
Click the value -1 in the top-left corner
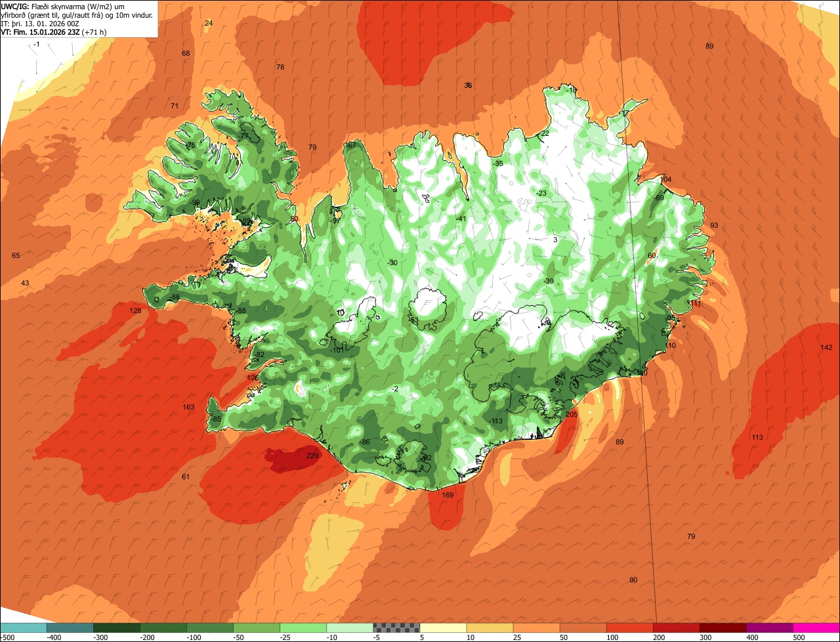coord(37,44)
